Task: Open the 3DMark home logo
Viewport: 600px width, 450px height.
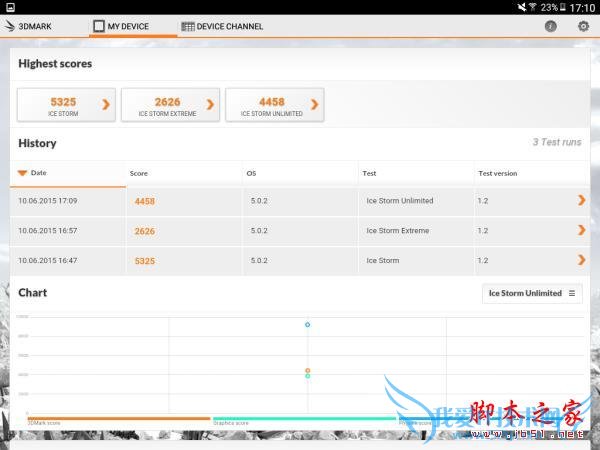Action: click(x=29, y=26)
